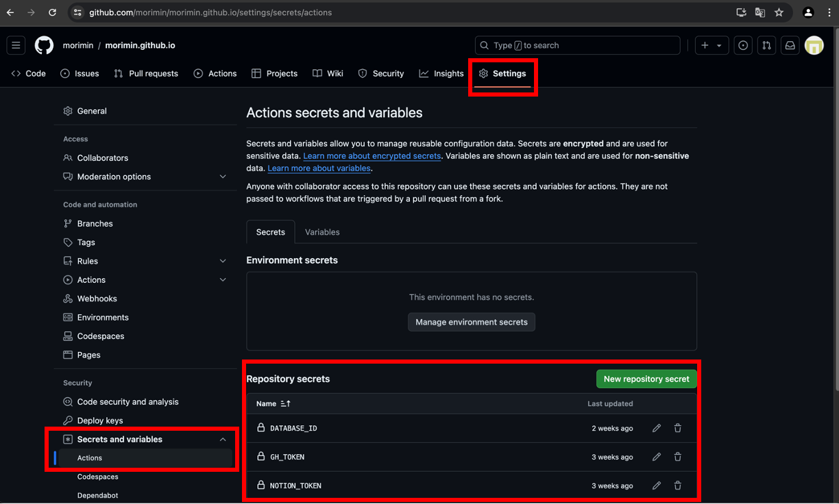839x504 pixels.
Task: Open the notifications inbox icon
Action: tap(790, 45)
